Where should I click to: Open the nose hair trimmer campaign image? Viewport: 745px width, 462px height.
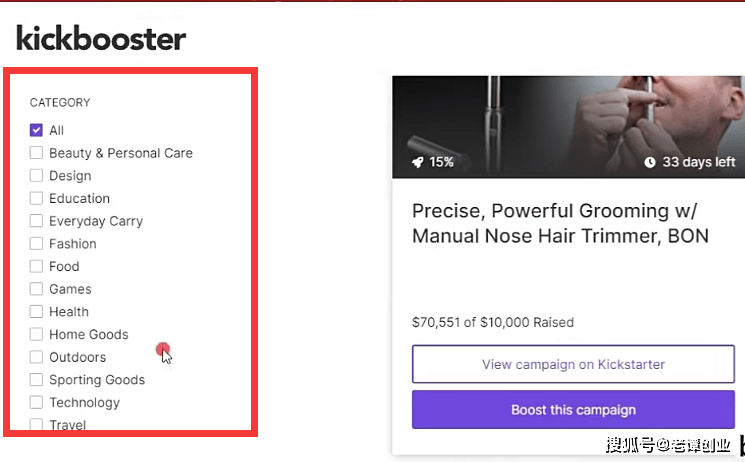566,115
